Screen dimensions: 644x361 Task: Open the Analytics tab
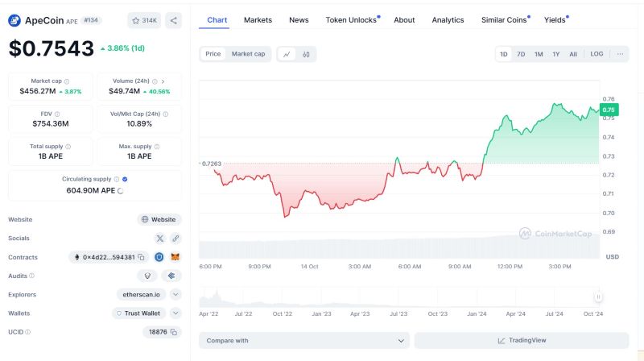tap(448, 19)
